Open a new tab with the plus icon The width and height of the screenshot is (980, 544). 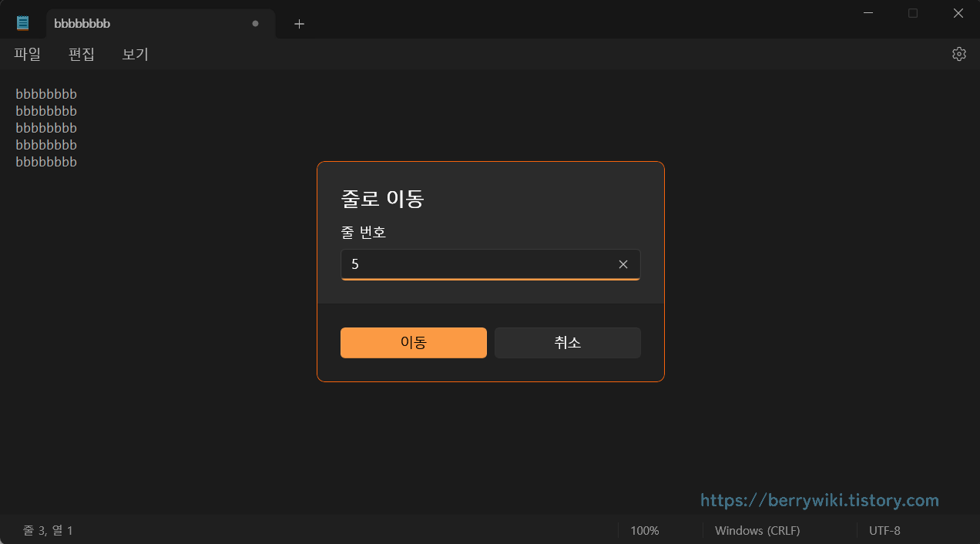299,24
